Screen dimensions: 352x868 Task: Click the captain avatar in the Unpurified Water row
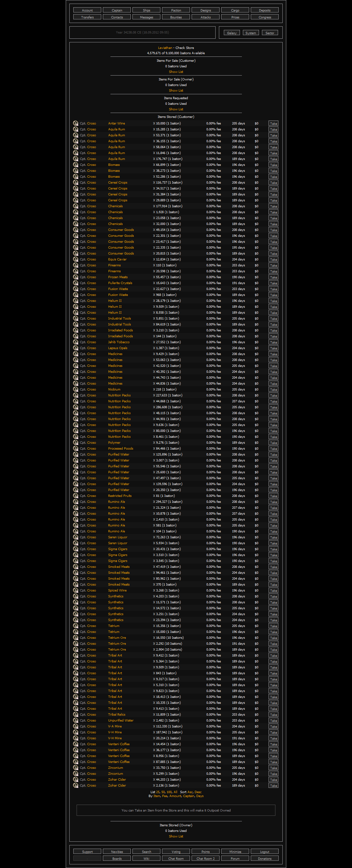[76, 721]
